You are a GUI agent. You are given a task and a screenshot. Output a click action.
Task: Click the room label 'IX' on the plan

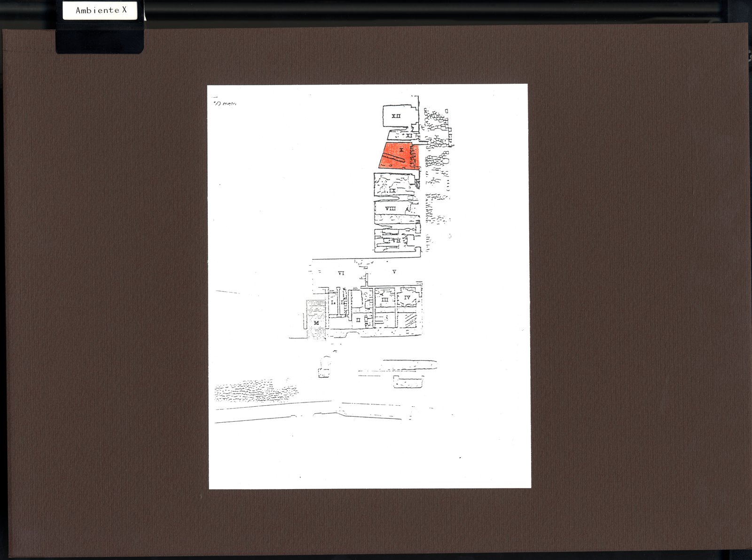coord(392,190)
